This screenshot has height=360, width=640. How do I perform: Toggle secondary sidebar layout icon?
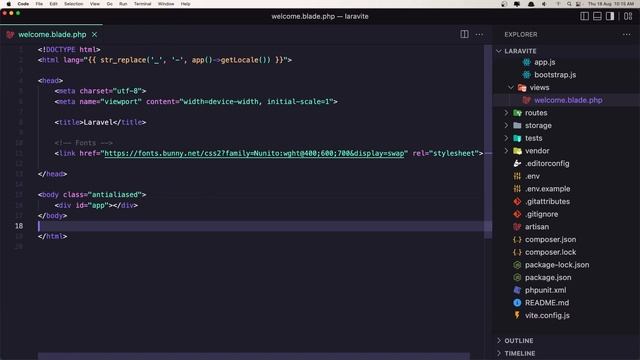click(x=610, y=16)
